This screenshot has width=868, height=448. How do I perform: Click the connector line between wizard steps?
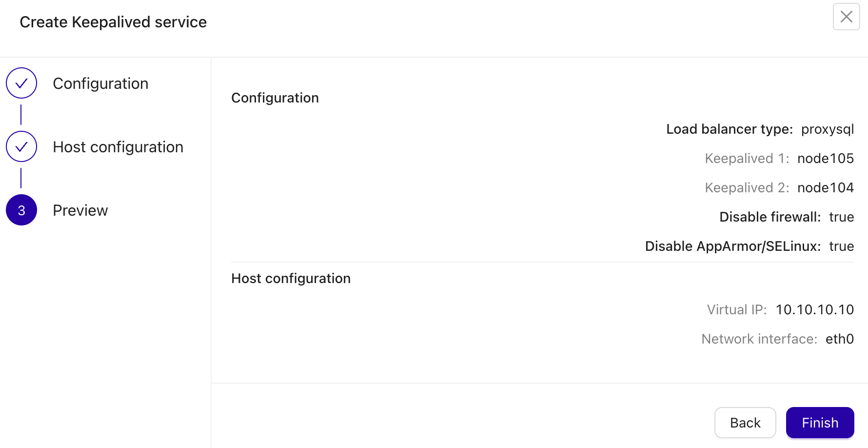pyautogui.click(x=21, y=115)
